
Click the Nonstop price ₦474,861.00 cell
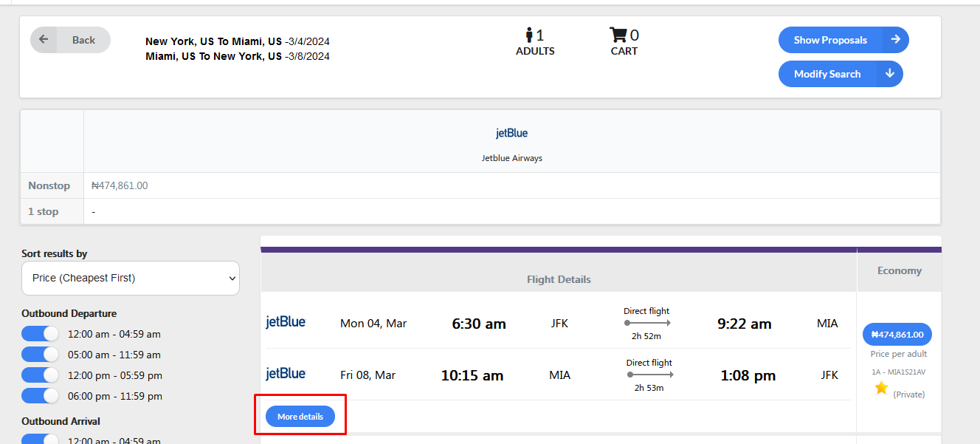(120, 185)
